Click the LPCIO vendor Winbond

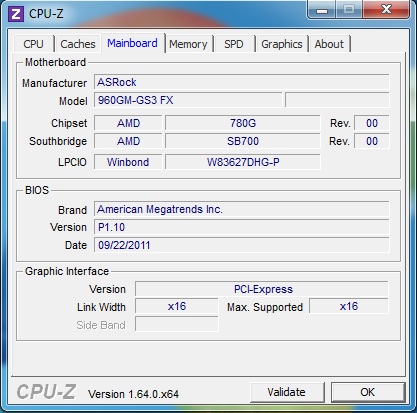pyautogui.click(x=128, y=162)
